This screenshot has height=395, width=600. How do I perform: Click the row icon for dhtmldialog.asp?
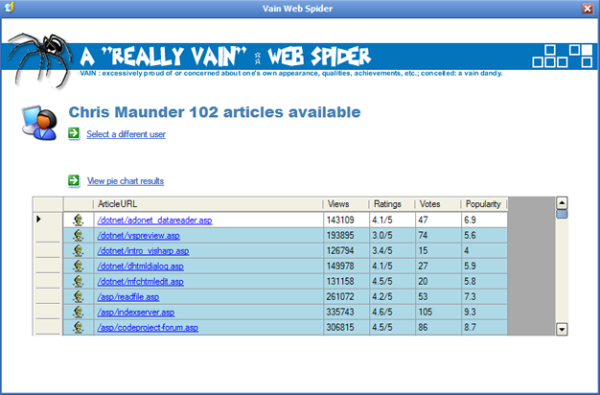point(78,266)
